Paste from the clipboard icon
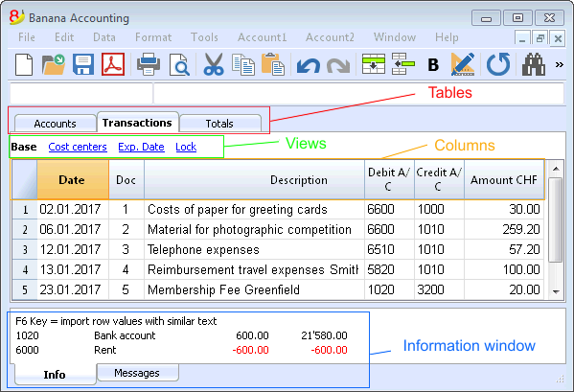This screenshot has width=574, height=392. (273, 65)
